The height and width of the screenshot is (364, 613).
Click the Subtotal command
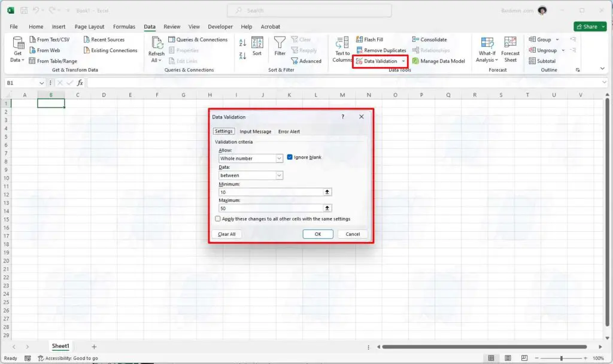click(x=542, y=61)
